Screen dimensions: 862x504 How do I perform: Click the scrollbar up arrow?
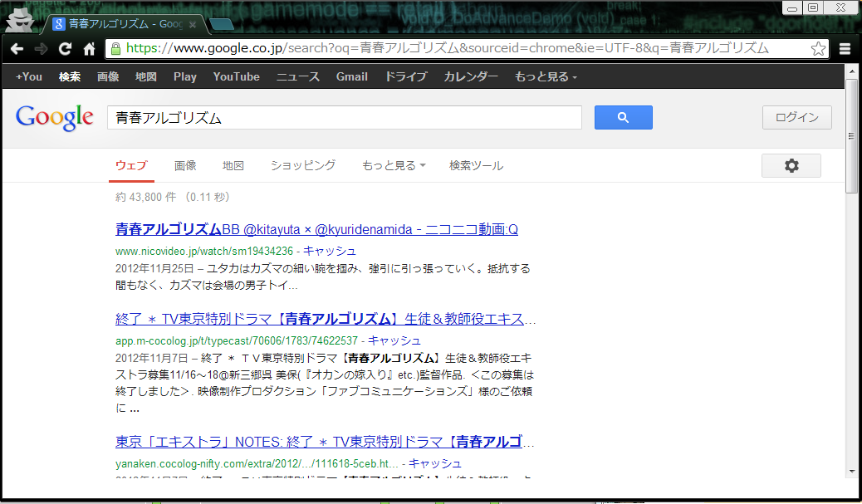point(851,71)
